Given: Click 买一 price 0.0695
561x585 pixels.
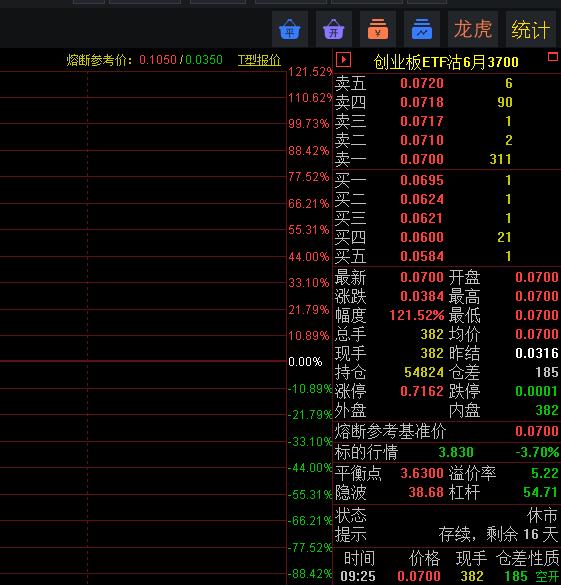Looking at the screenshot, I should pyautogui.click(x=422, y=180).
